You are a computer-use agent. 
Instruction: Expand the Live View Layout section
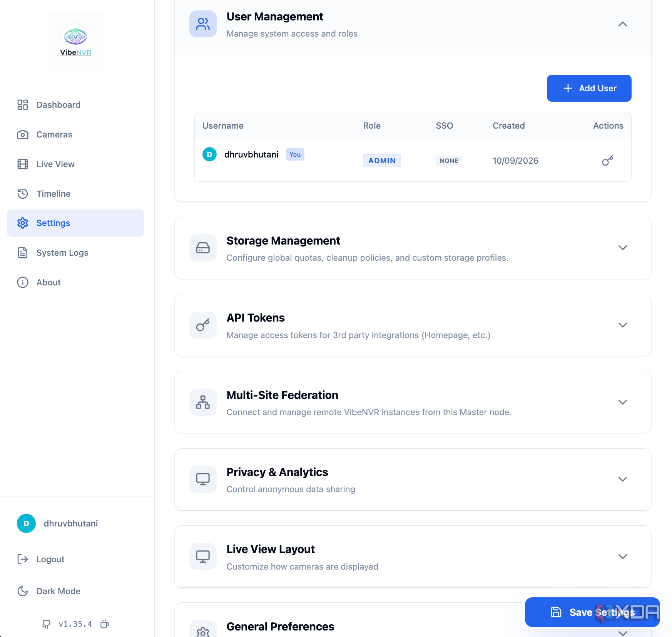coord(623,557)
